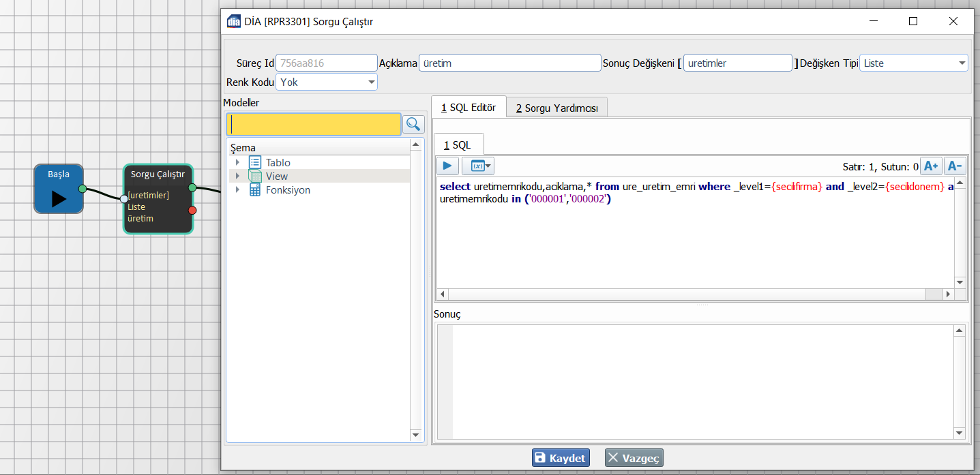This screenshot has width=980, height=475.
Task: Click the Kaydet button
Action: coord(561,458)
